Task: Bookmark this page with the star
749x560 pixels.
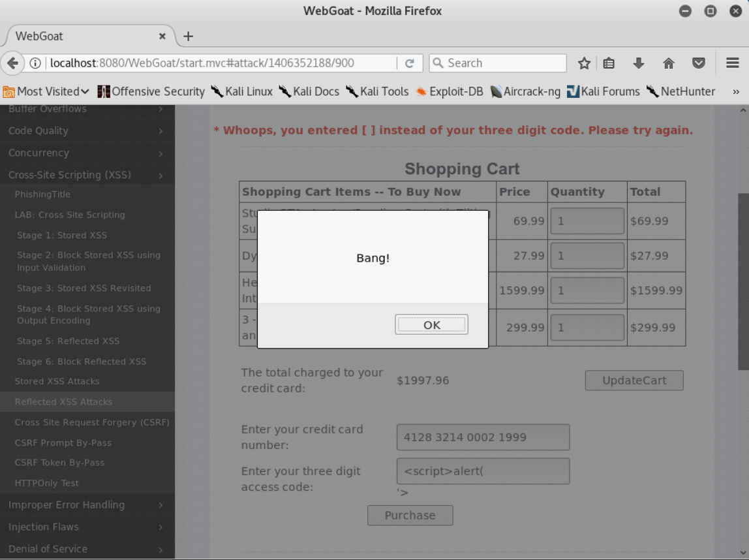Action: click(584, 63)
